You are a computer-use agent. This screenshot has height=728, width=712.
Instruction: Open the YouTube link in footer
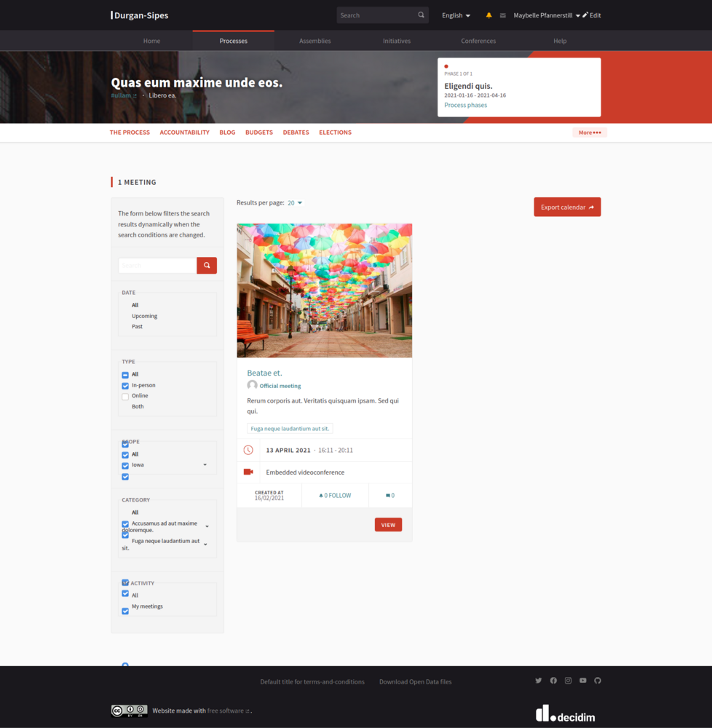[x=583, y=681]
